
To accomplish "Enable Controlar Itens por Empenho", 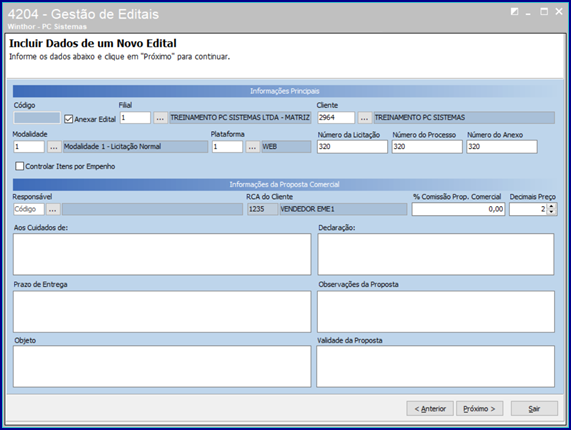I will pos(20,166).
